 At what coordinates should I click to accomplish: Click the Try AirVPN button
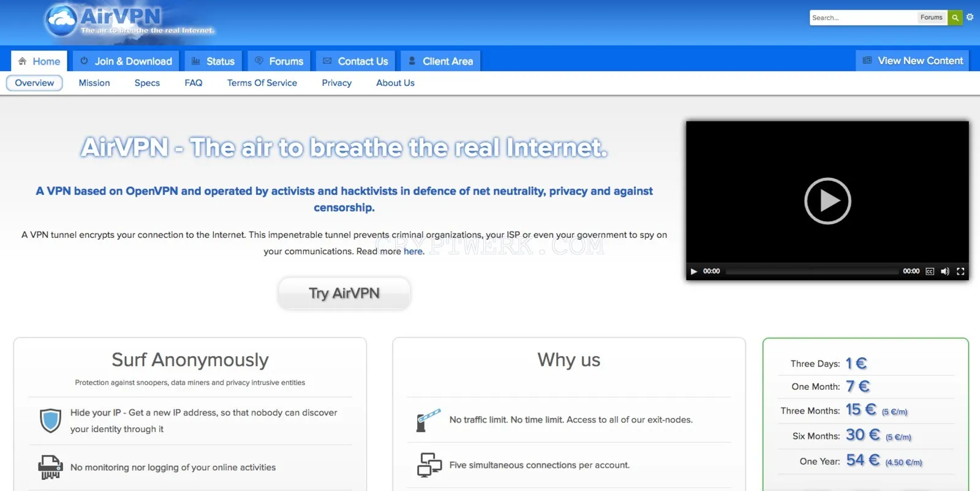pyautogui.click(x=344, y=293)
